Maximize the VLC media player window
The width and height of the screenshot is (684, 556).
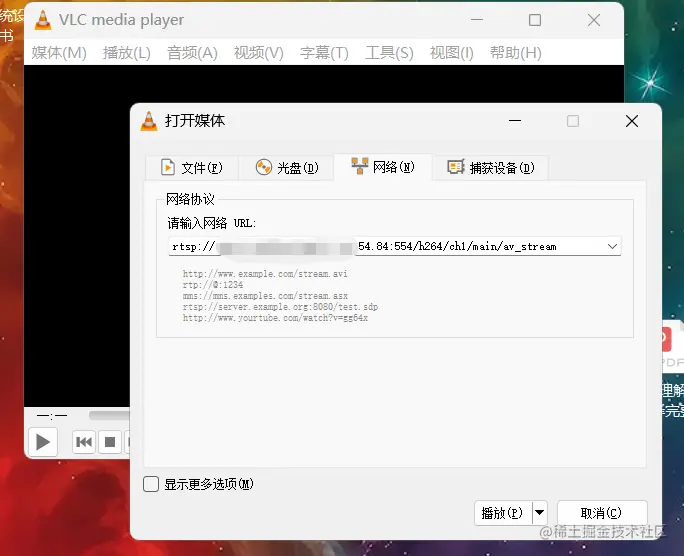535,20
